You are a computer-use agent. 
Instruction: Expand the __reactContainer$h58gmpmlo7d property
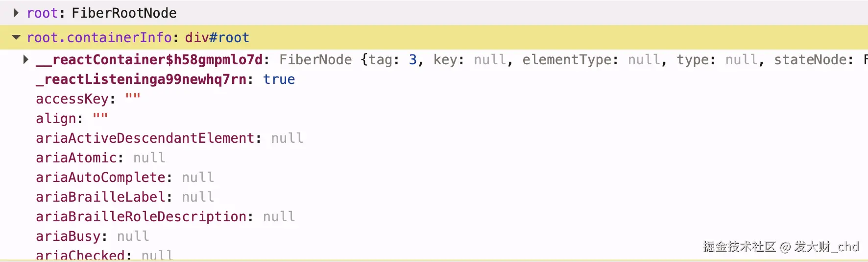25,60
